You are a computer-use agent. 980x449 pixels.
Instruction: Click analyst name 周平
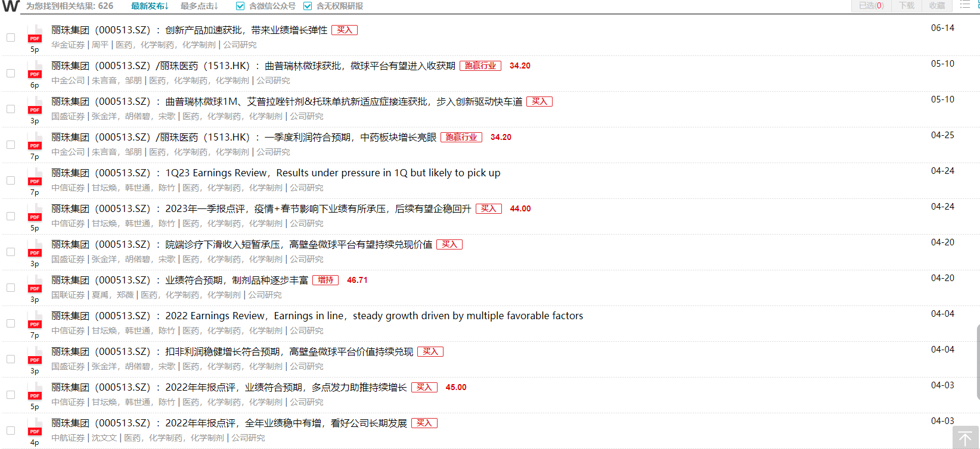click(x=100, y=45)
